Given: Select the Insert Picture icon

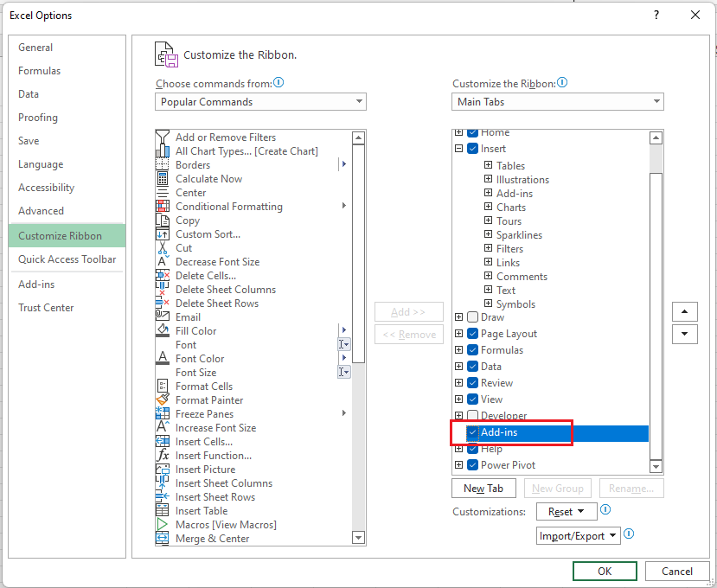Looking at the screenshot, I should point(163,469).
